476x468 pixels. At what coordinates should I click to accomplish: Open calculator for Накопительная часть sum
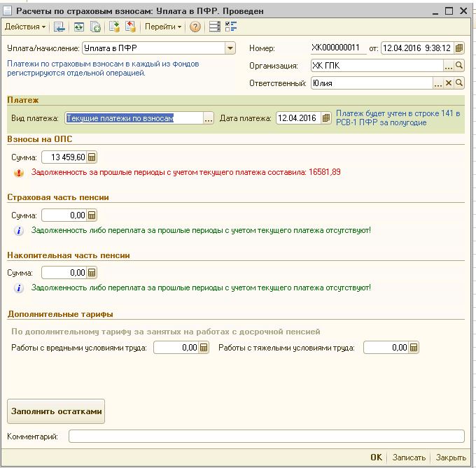[x=92, y=272]
